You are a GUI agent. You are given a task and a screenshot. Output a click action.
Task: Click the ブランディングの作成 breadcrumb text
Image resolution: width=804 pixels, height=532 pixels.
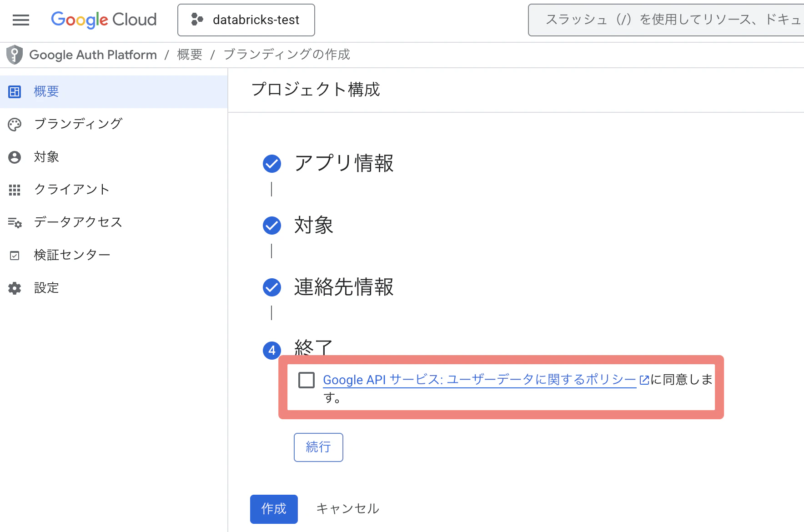coord(287,55)
